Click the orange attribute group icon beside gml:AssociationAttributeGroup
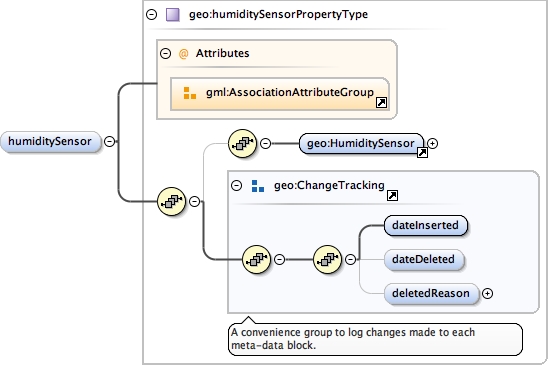 [x=190, y=93]
